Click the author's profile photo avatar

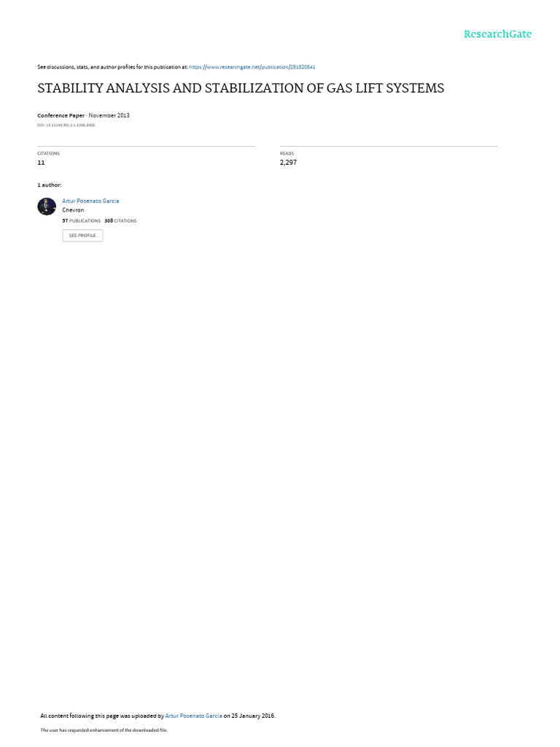tap(47, 206)
